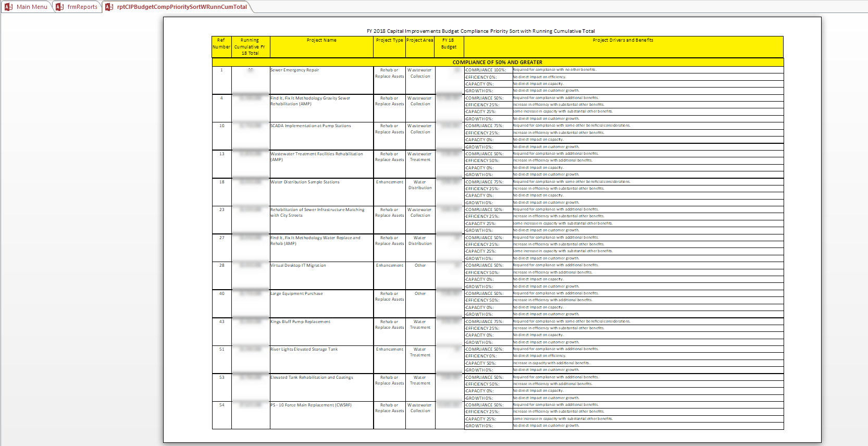
Task: Click the report title FY 2018 Capital Improvements
Action: click(480, 31)
